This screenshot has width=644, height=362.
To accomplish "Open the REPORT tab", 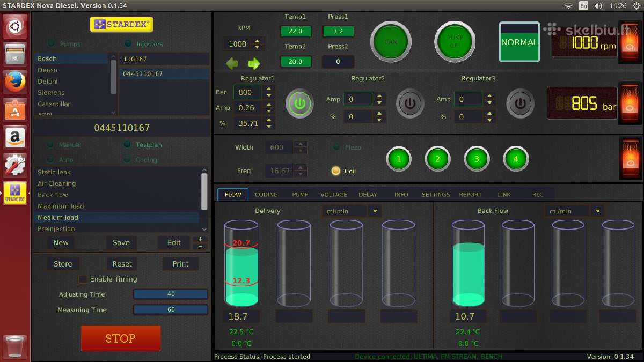I will click(x=471, y=194).
